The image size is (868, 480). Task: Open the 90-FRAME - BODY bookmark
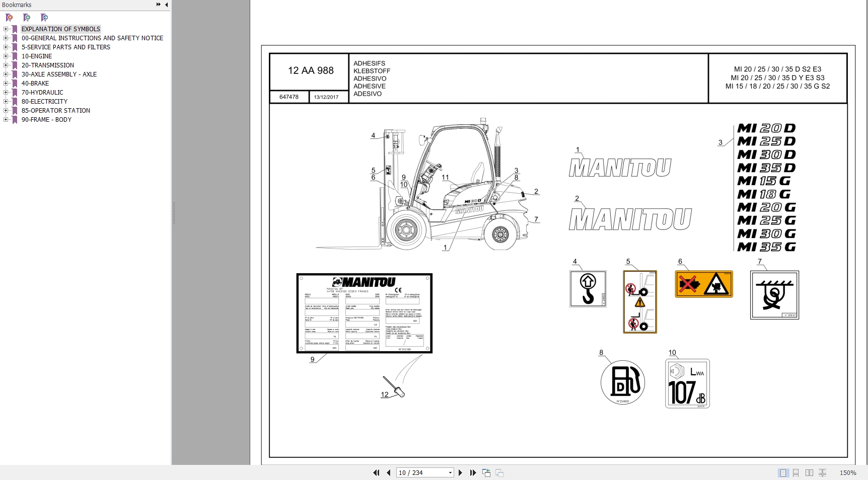46,119
